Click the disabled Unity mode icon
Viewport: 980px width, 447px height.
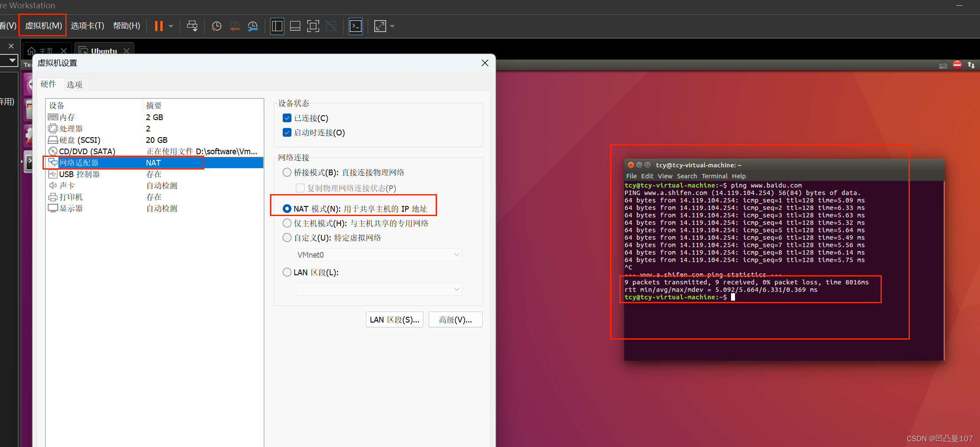[331, 26]
